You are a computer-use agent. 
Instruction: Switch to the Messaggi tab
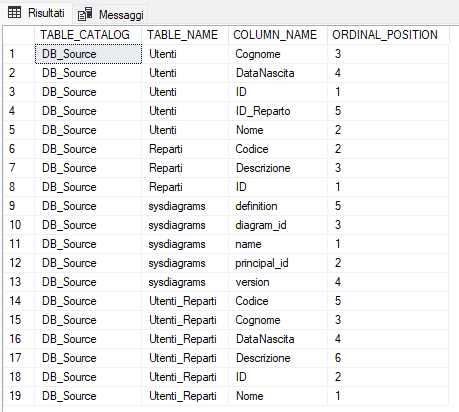click(111, 14)
